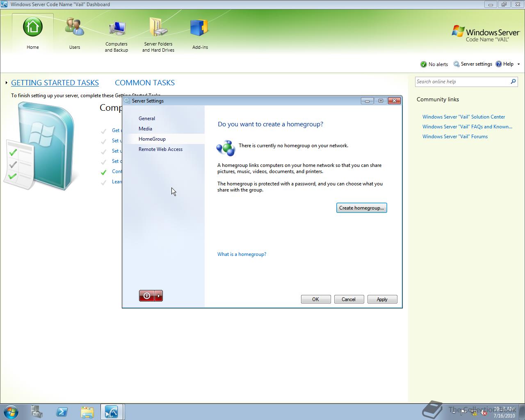Open the Users section

[75, 34]
